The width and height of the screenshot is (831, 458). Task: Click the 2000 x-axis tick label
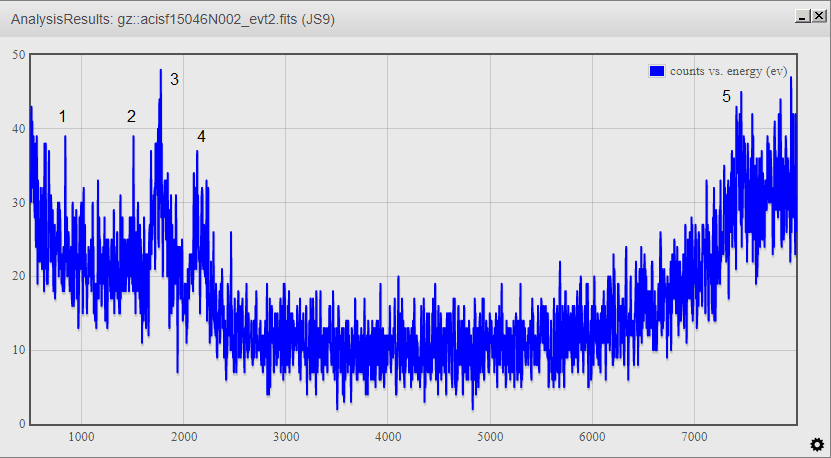pyautogui.click(x=183, y=437)
